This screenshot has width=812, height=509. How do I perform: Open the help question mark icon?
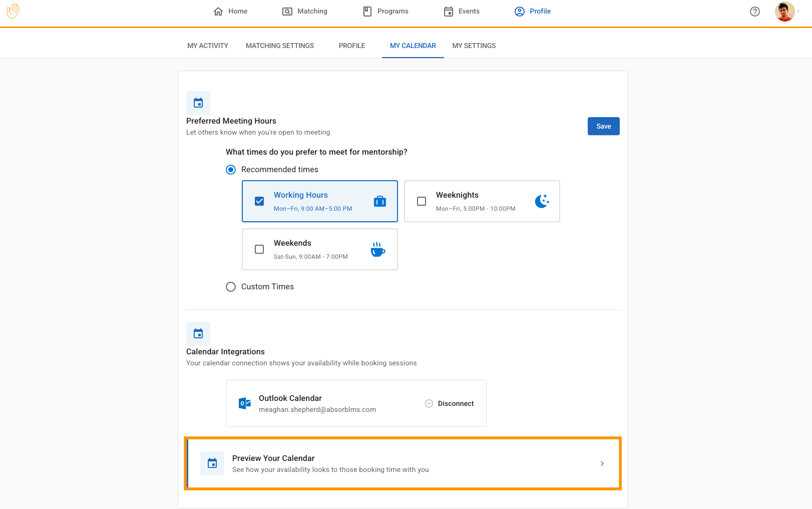pos(754,12)
